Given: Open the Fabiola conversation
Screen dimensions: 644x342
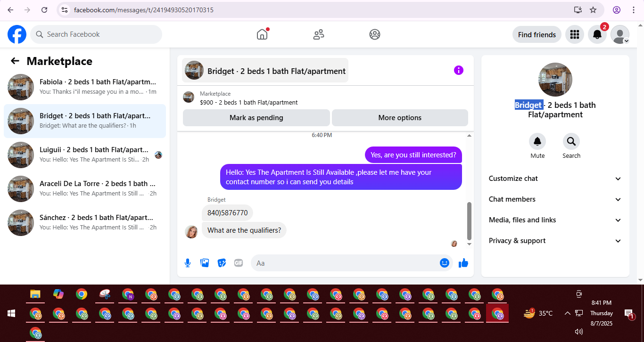Looking at the screenshot, I should pos(85,87).
